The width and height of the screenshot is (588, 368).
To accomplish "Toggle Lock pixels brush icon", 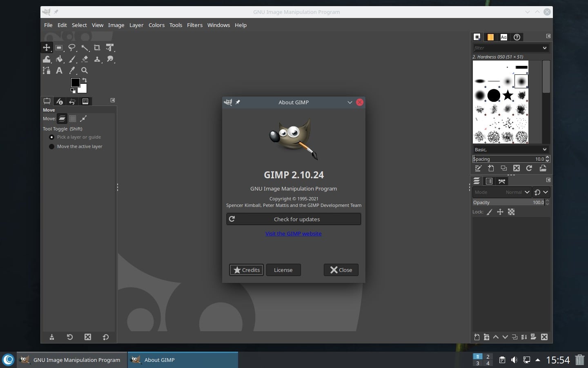I will pos(489,212).
